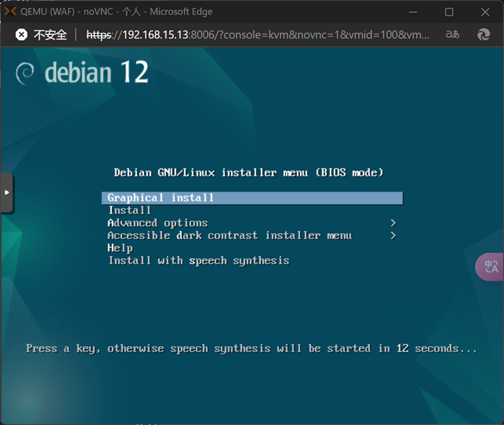Open Accessible dark contrast installer menu
This screenshot has height=425, width=504.
click(x=230, y=236)
